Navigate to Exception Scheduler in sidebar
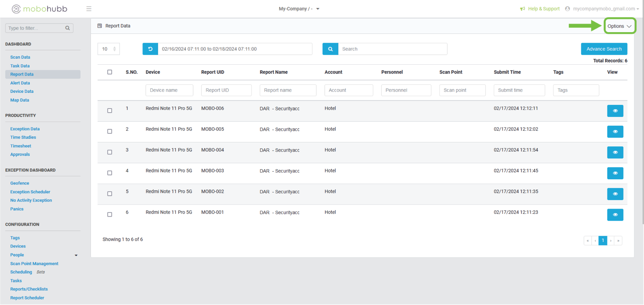Image resolution: width=644 pixels, height=305 pixels. 30,192
